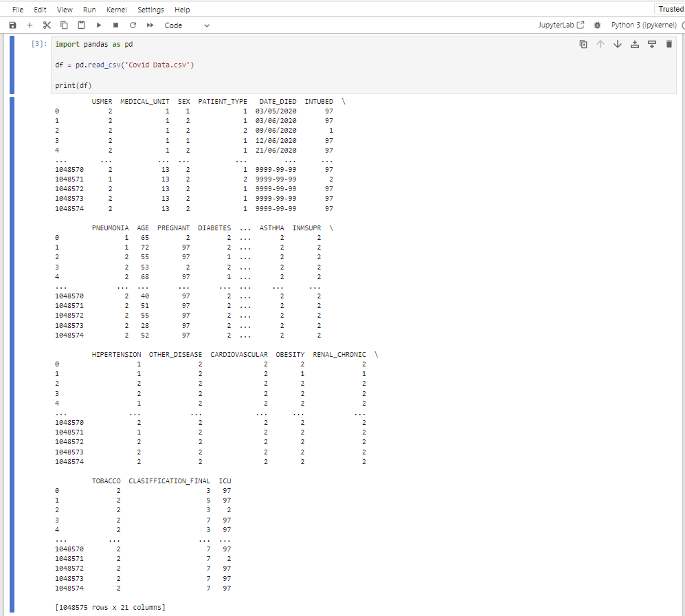This screenshot has width=685, height=616.
Task: Open the Settings menu
Action: [150, 10]
